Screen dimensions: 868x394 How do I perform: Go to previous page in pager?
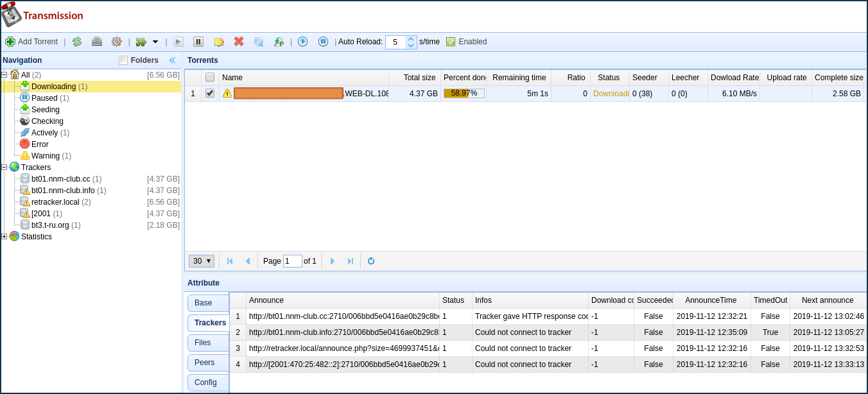(247, 261)
